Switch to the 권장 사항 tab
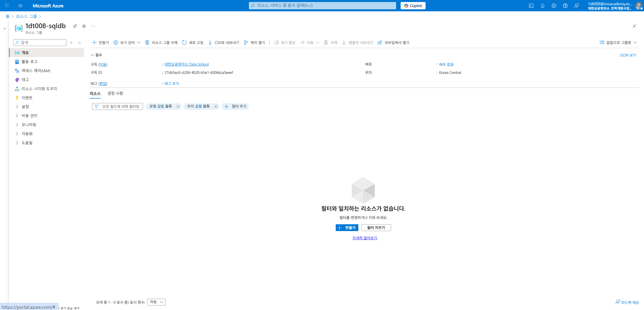 click(115, 94)
